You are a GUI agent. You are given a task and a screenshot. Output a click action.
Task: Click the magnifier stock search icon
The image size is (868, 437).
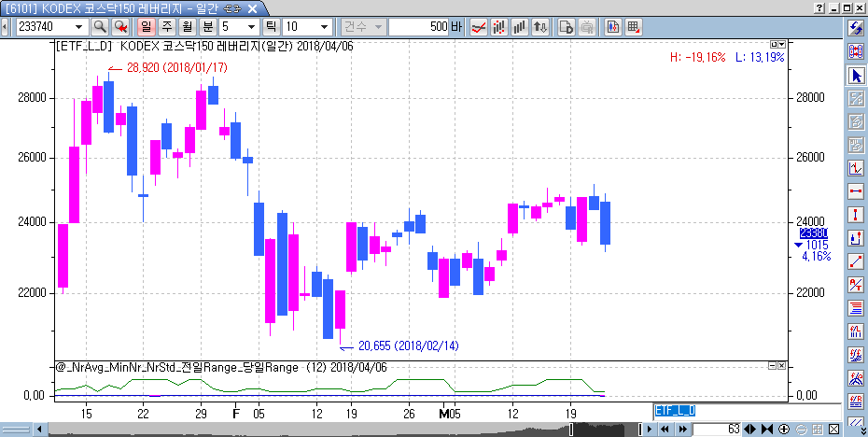(100, 26)
